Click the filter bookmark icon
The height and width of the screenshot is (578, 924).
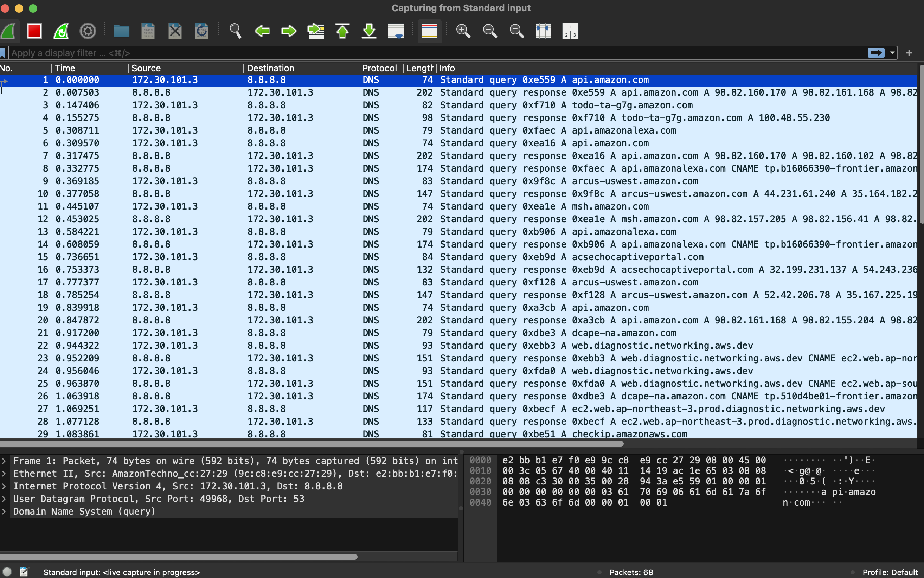click(2, 53)
